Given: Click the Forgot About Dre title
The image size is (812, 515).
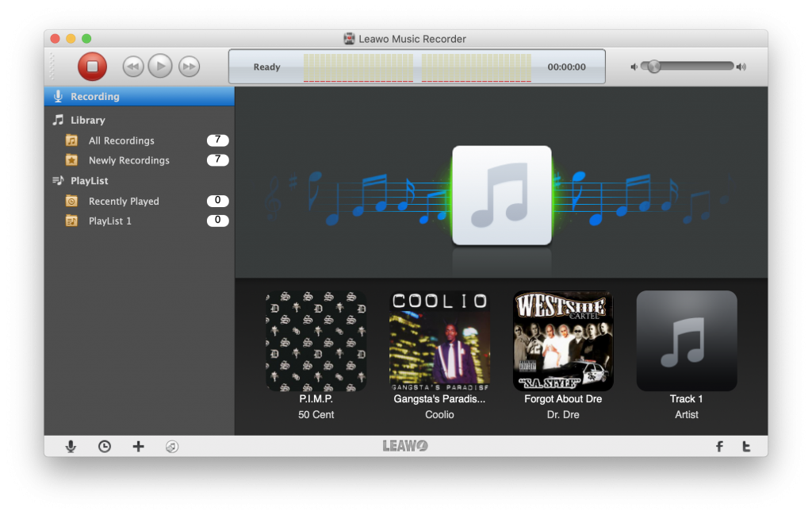Looking at the screenshot, I should click(x=563, y=399).
